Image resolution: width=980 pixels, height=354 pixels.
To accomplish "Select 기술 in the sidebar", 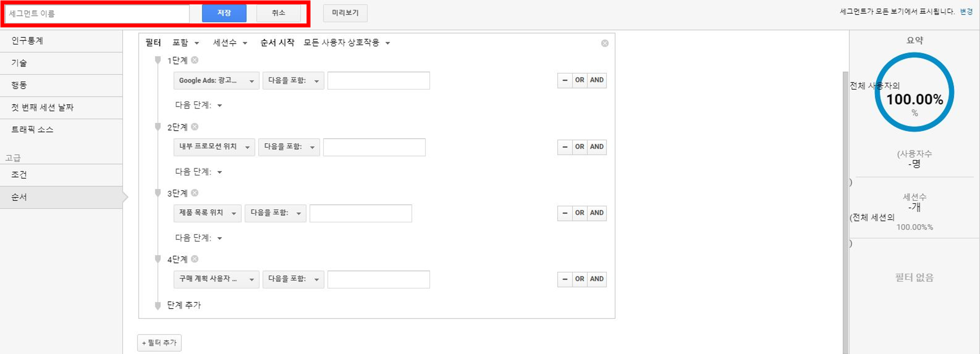I will coord(61,63).
